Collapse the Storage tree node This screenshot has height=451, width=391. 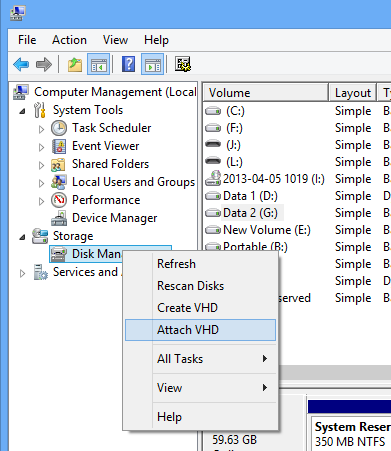coord(22,237)
